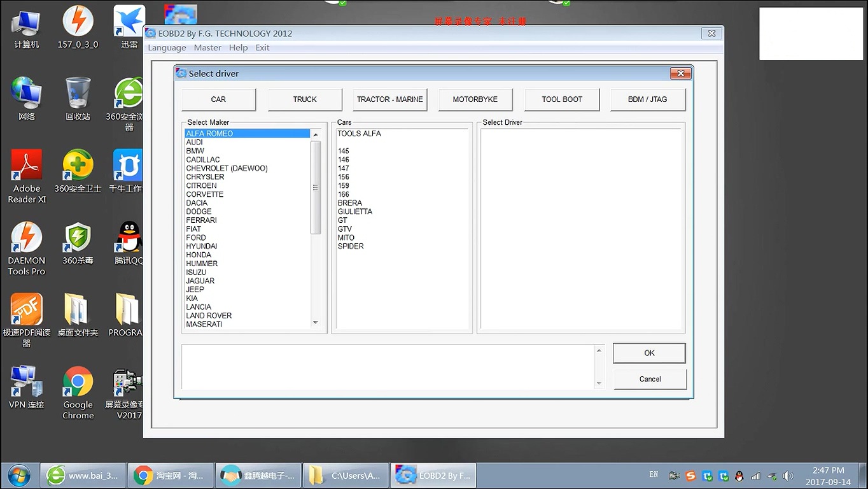Open the 网络 desktop icon
This screenshot has width=868, height=489.
click(26, 99)
